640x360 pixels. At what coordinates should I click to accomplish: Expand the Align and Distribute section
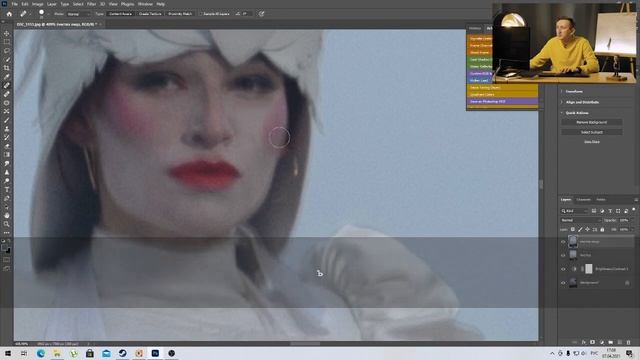562,102
